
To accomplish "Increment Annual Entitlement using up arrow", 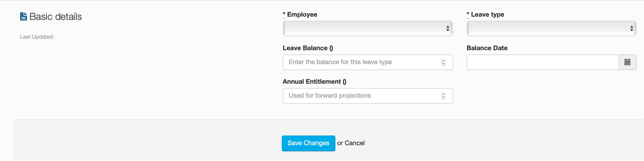I will 443,94.
